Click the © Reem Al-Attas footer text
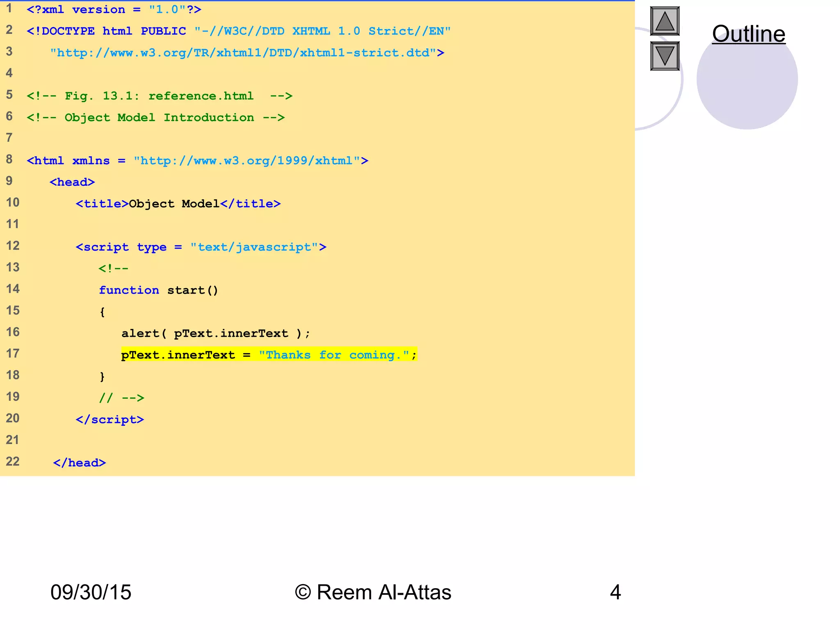 point(373,592)
